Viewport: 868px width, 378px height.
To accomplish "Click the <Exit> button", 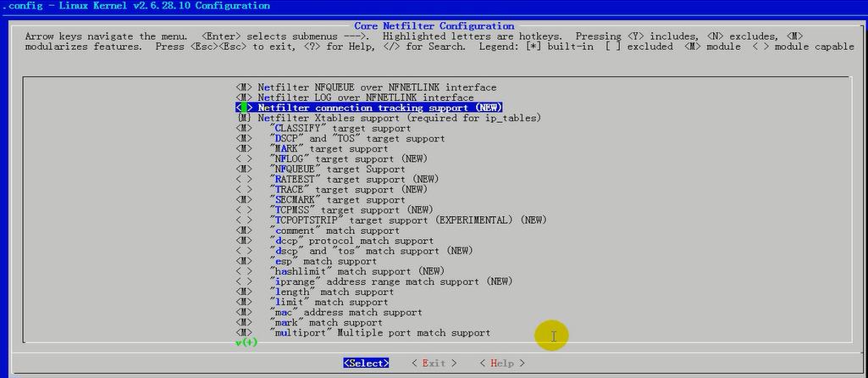I will click(x=434, y=364).
